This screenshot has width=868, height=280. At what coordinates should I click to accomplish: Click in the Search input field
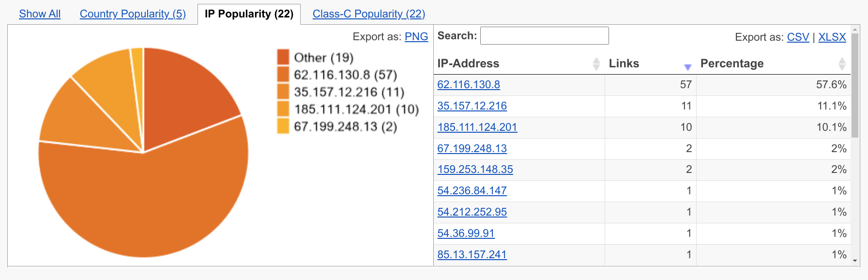tap(545, 35)
